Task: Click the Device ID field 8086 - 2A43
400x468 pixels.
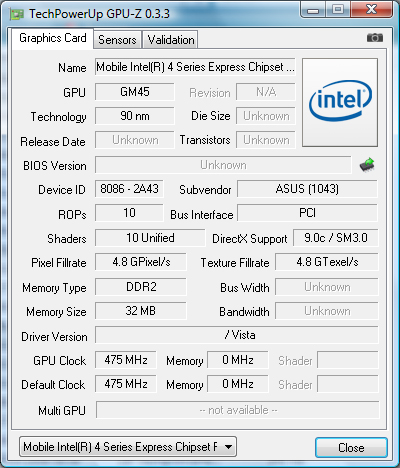Action: click(129, 189)
